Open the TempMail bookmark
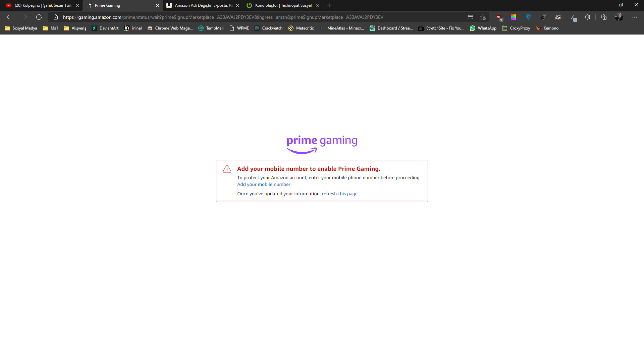This screenshot has width=644, height=349. coord(211,28)
